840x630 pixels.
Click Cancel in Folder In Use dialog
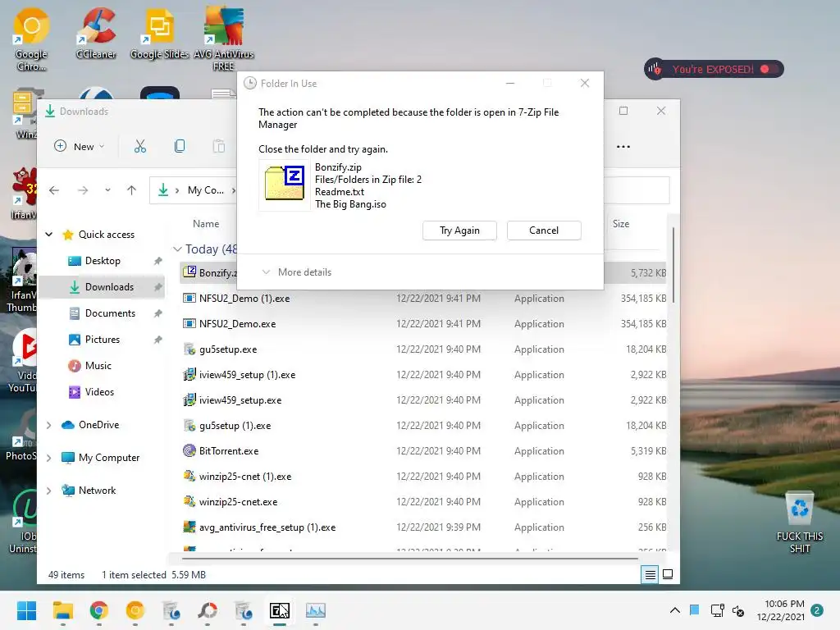(x=544, y=231)
